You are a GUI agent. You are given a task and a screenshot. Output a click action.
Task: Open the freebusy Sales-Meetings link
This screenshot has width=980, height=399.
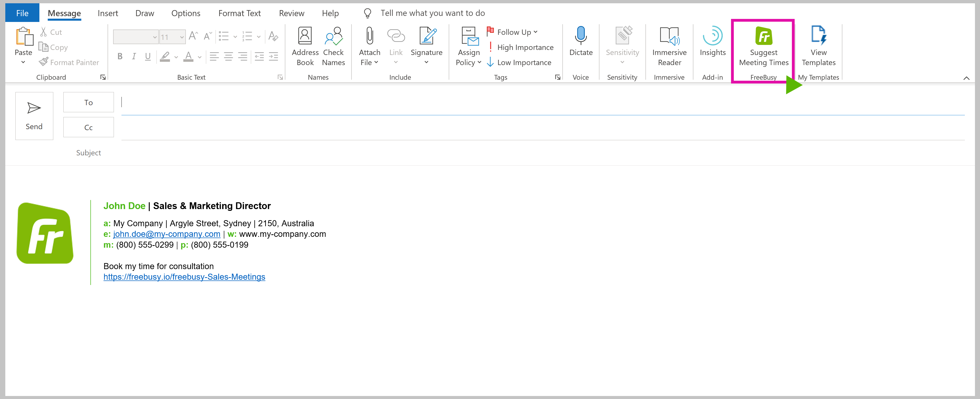pyautogui.click(x=184, y=277)
